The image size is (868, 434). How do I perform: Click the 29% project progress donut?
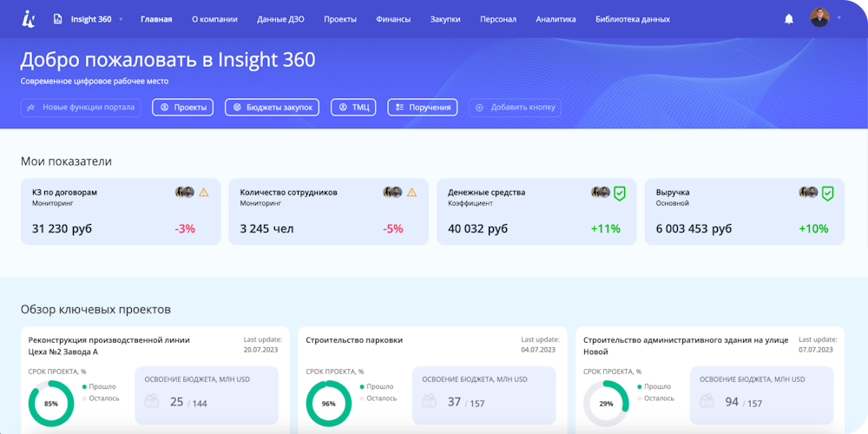(x=606, y=403)
